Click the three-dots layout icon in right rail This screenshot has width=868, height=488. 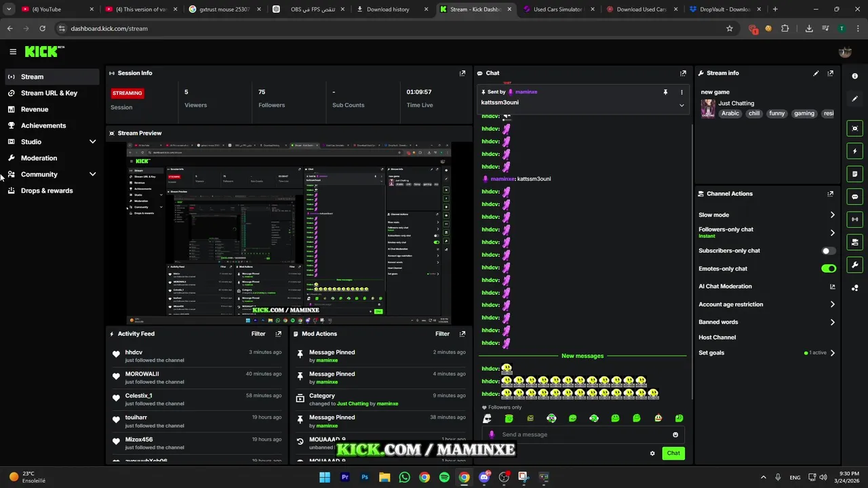tap(855, 287)
